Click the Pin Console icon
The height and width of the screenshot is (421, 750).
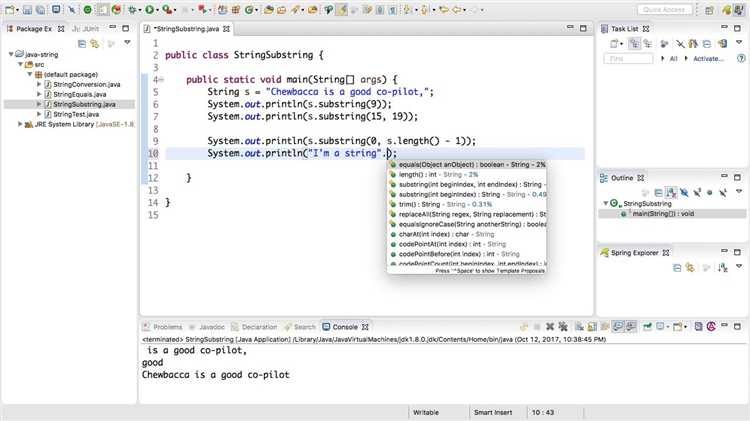pyautogui.click(x=647, y=327)
